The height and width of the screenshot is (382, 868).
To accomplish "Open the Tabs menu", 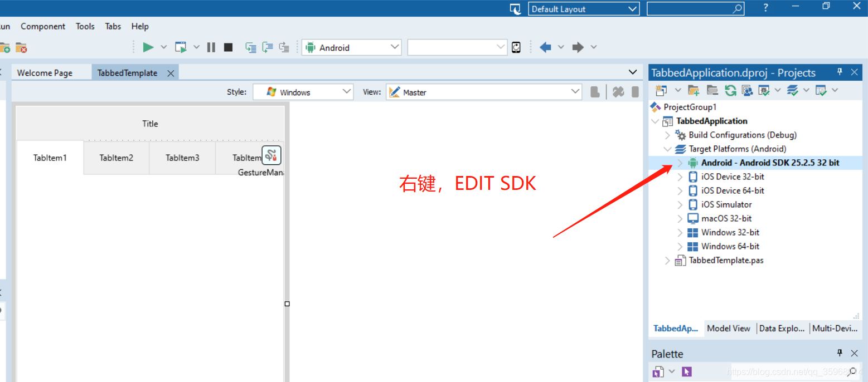I will 113,26.
